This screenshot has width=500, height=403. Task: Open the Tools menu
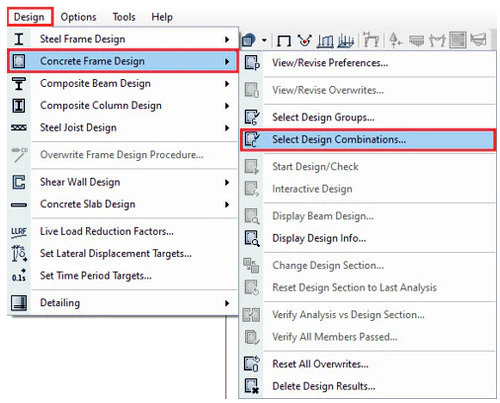(124, 17)
